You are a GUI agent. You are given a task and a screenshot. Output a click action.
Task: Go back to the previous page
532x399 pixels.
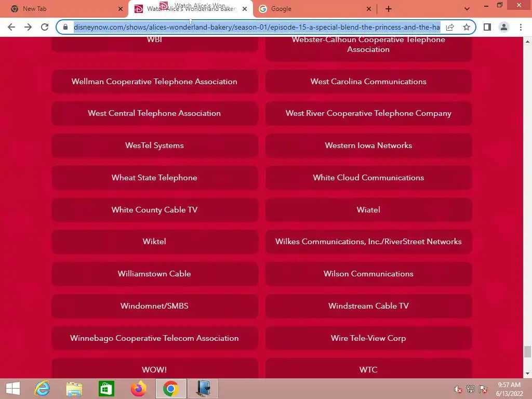[x=11, y=27]
